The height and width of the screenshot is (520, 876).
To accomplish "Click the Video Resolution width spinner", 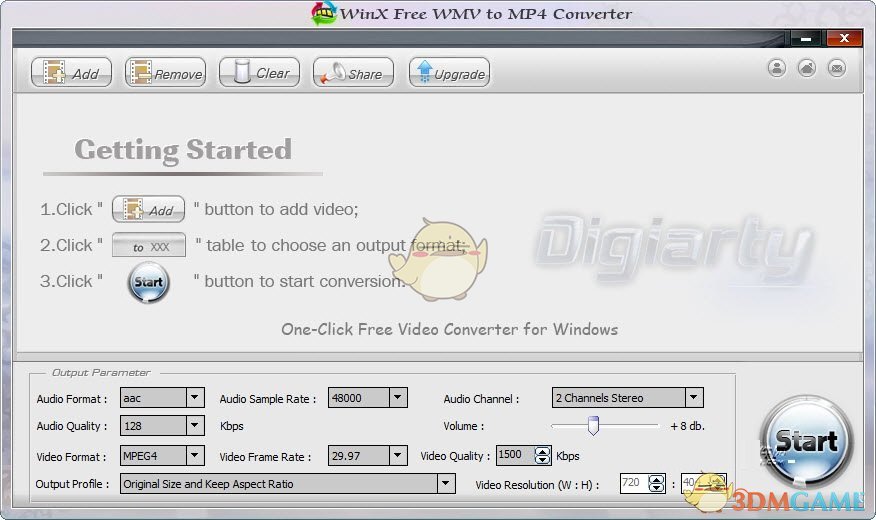I will click(x=657, y=484).
